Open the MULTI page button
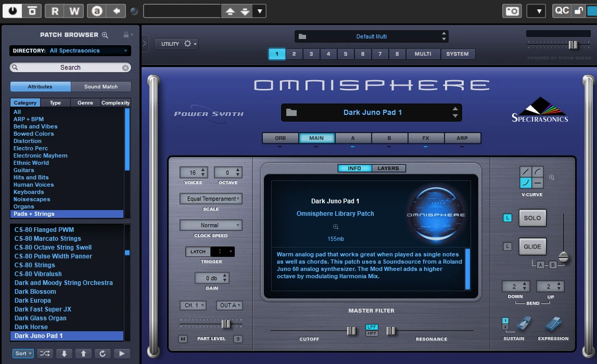 423,54
